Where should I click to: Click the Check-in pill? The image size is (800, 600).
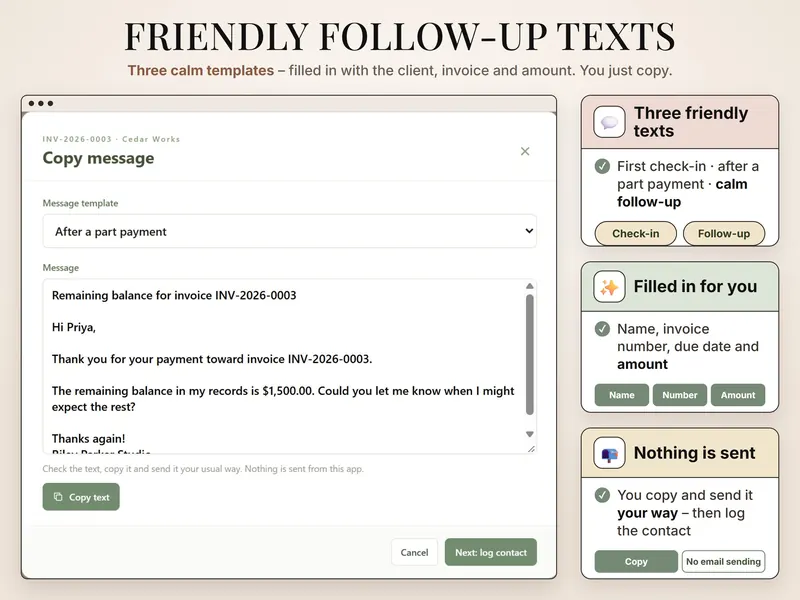click(x=636, y=234)
